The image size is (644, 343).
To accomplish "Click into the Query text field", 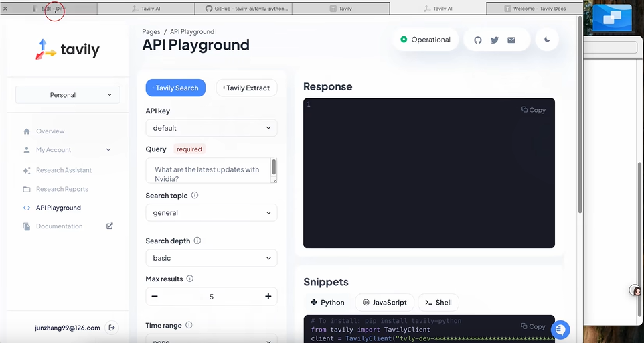I will [208, 170].
